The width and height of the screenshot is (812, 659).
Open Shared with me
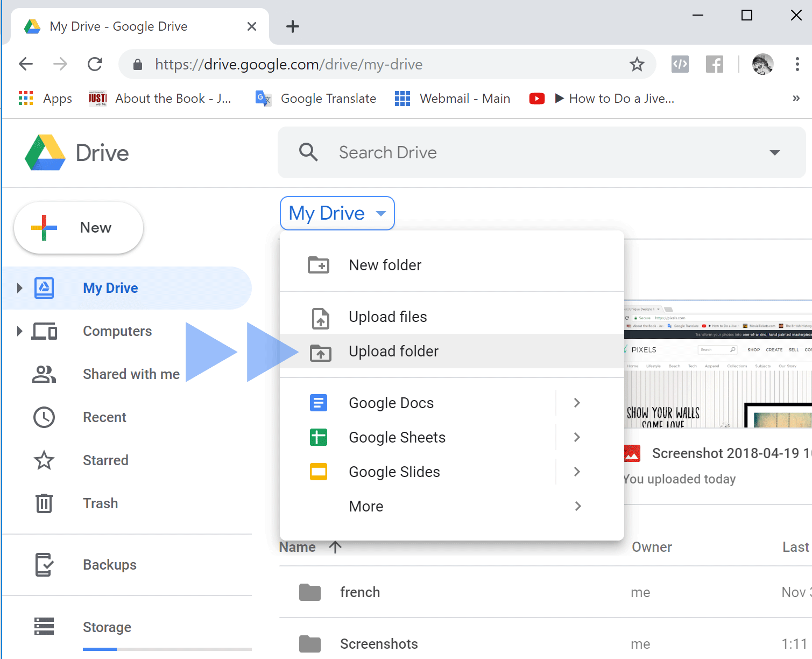131,374
